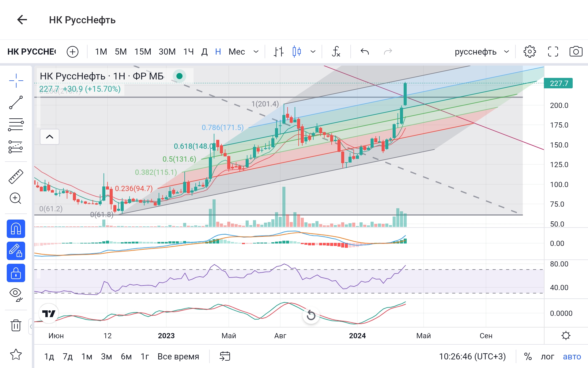This screenshot has width=588, height=368.
Task: Click the 0.236(94.7) Fibonacci level label
Action: [x=134, y=188]
